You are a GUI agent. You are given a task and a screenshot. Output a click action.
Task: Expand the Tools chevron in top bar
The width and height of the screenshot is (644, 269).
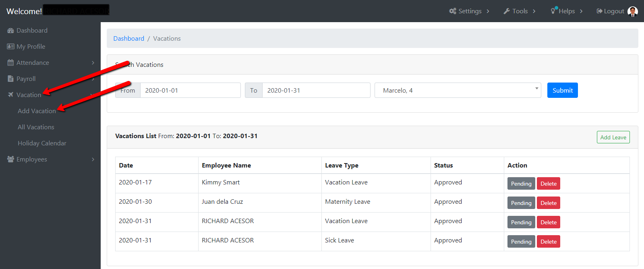[x=534, y=11]
